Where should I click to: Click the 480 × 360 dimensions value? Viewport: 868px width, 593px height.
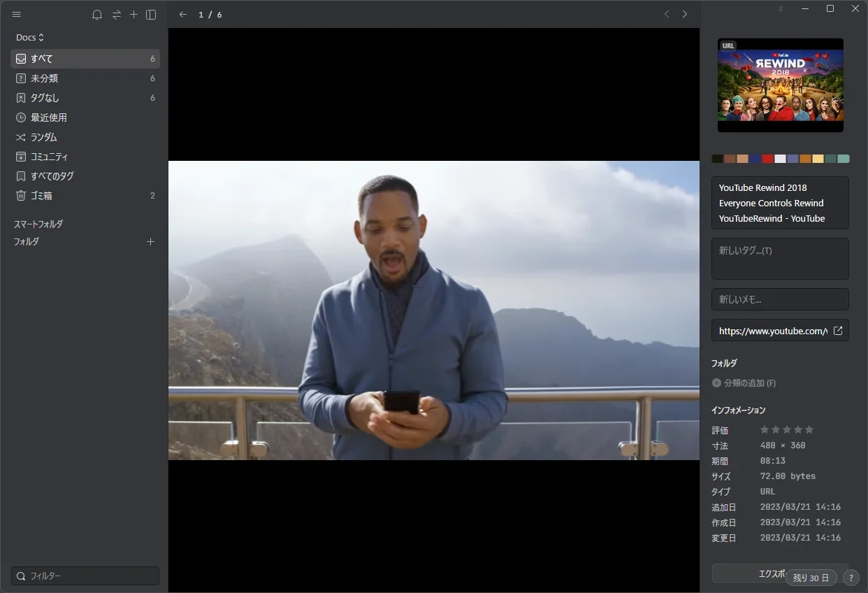pos(783,445)
